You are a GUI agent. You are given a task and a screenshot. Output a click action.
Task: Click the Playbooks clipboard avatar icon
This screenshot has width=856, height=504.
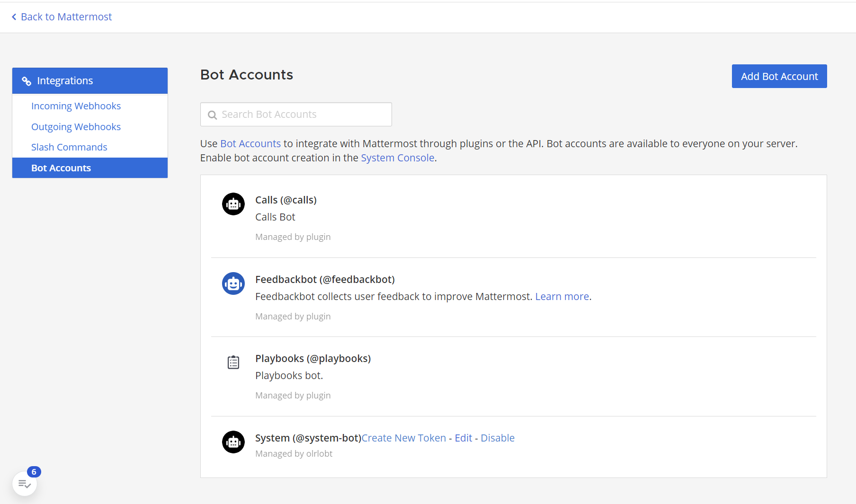click(233, 363)
